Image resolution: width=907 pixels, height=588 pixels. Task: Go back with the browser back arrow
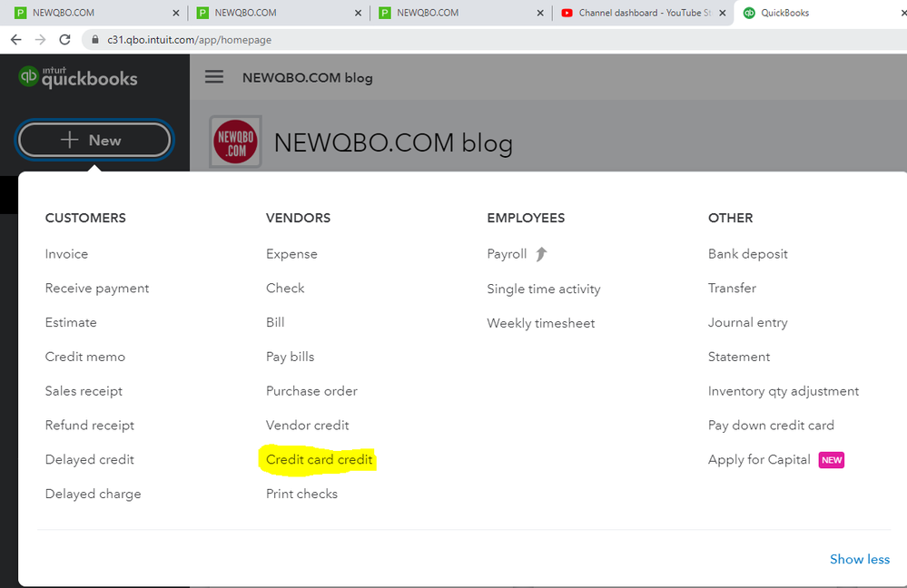click(x=16, y=39)
